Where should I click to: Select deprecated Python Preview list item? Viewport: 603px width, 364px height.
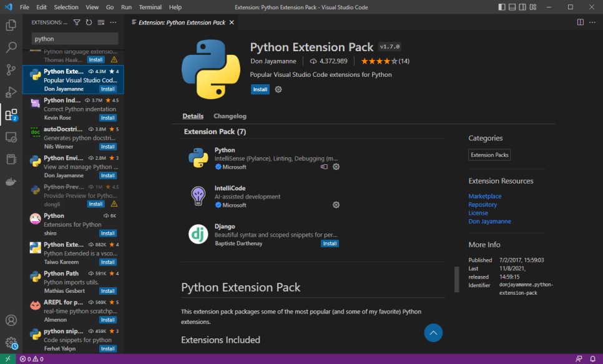click(x=73, y=195)
